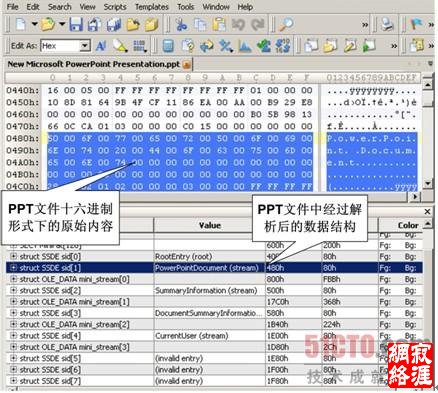Click the Find magnifier icon
The height and width of the screenshot is (393, 438).
[287, 25]
